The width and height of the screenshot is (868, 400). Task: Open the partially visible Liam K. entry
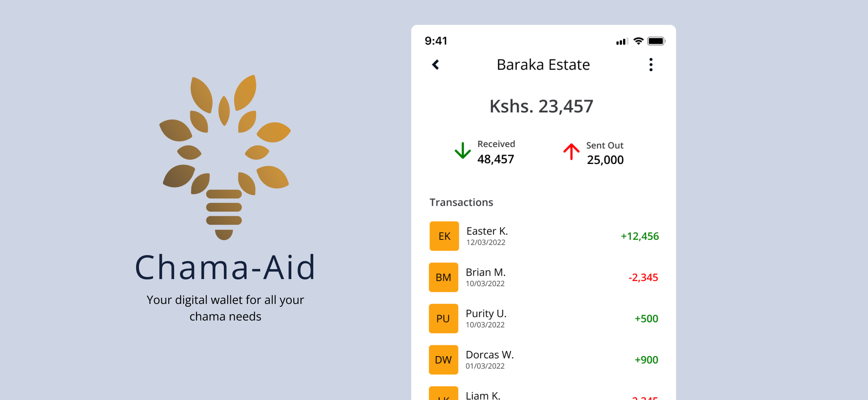coord(544,393)
